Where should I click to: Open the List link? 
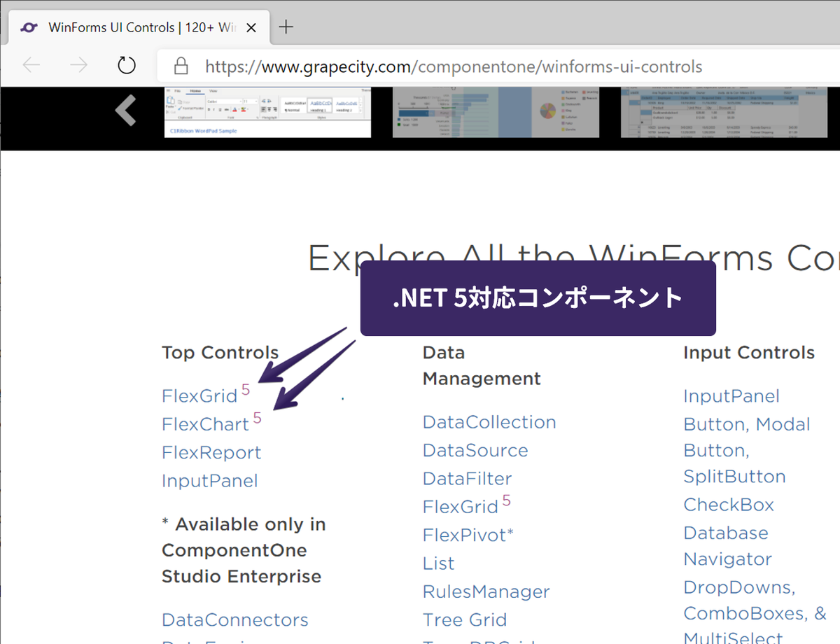[439, 563]
